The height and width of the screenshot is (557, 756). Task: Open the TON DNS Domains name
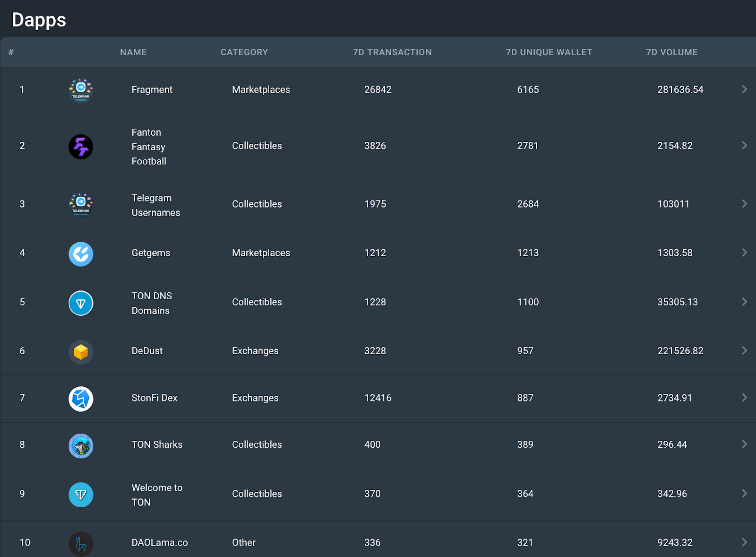[x=152, y=303]
